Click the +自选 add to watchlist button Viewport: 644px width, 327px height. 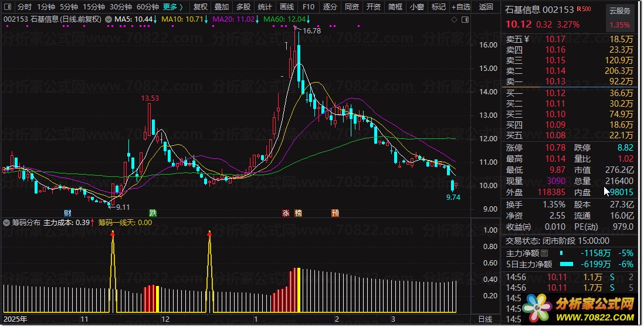tap(460, 7)
